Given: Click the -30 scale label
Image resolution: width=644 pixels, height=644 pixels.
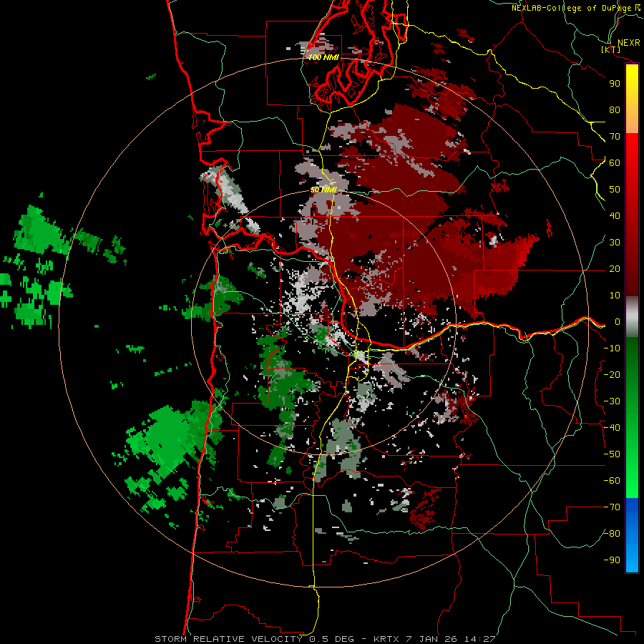Looking at the screenshot, I should [x=612, y=401].
